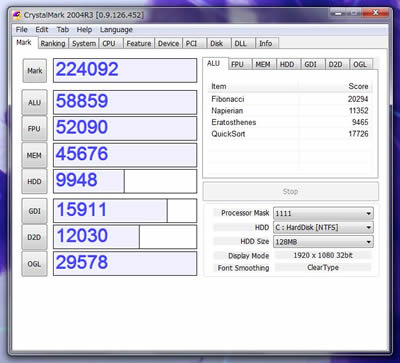
Task: Select the ALU results tab
Action: coord(214,63)
